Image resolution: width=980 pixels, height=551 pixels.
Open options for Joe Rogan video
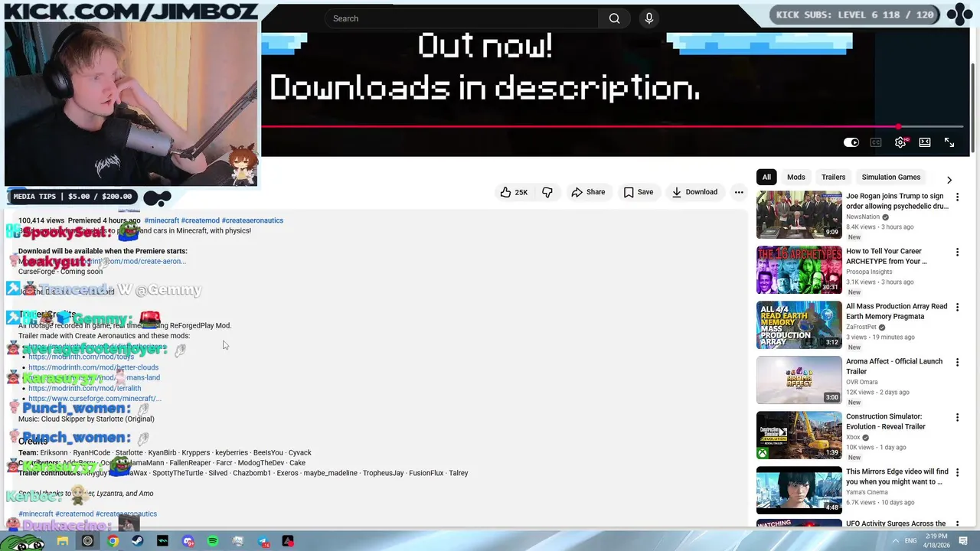click(957, 197)
